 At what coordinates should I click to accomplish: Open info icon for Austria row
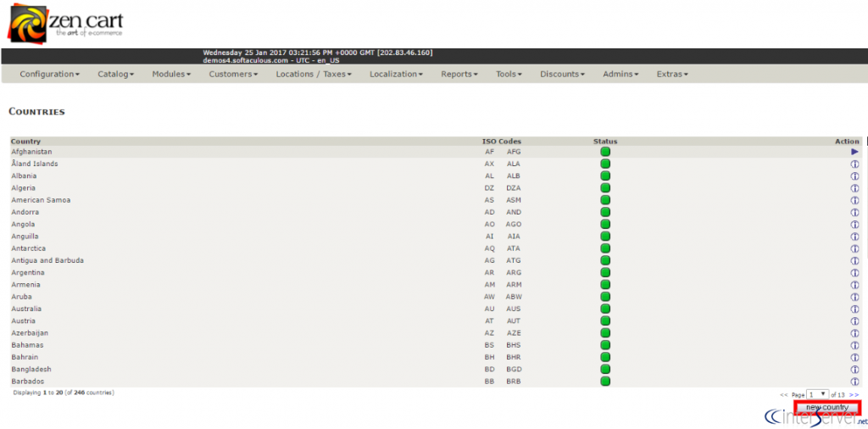(854, 321)
